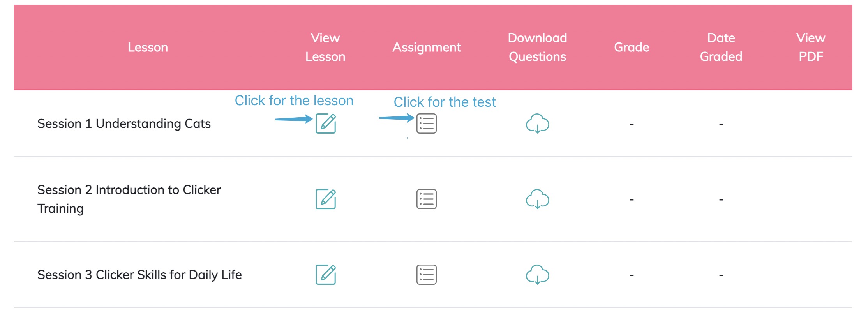Click the Download Questions column header

point(538,47)
